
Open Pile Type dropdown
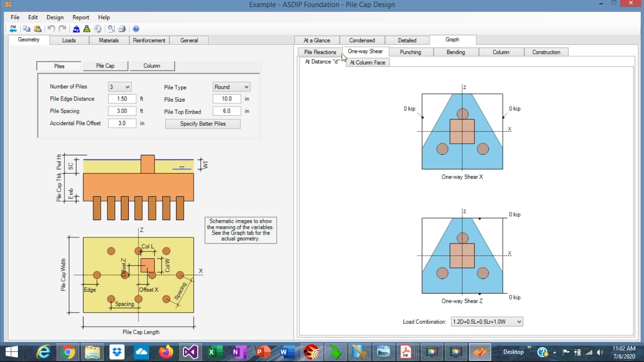[231, 87]
